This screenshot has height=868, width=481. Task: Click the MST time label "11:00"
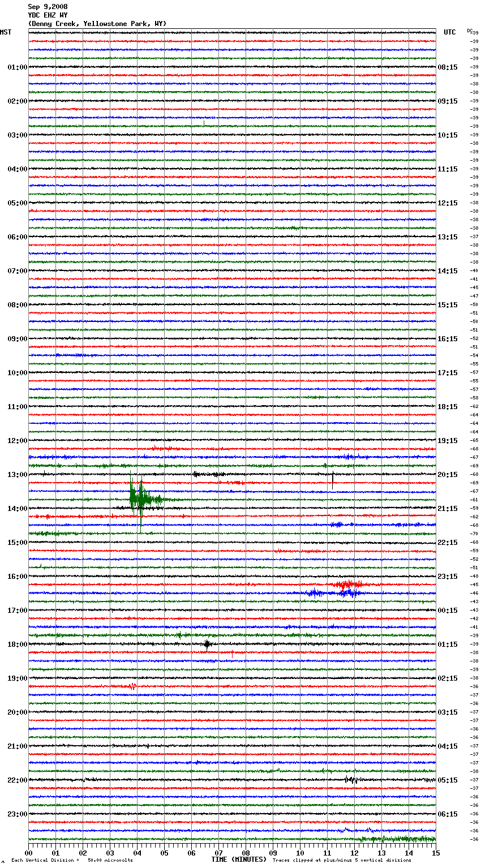(18, 407)
